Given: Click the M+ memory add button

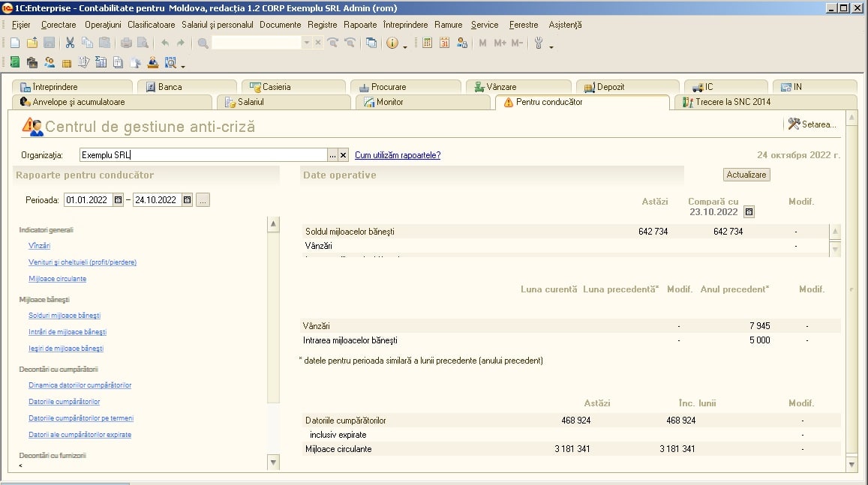Looking at the screenshot, I should pos(500,43).
